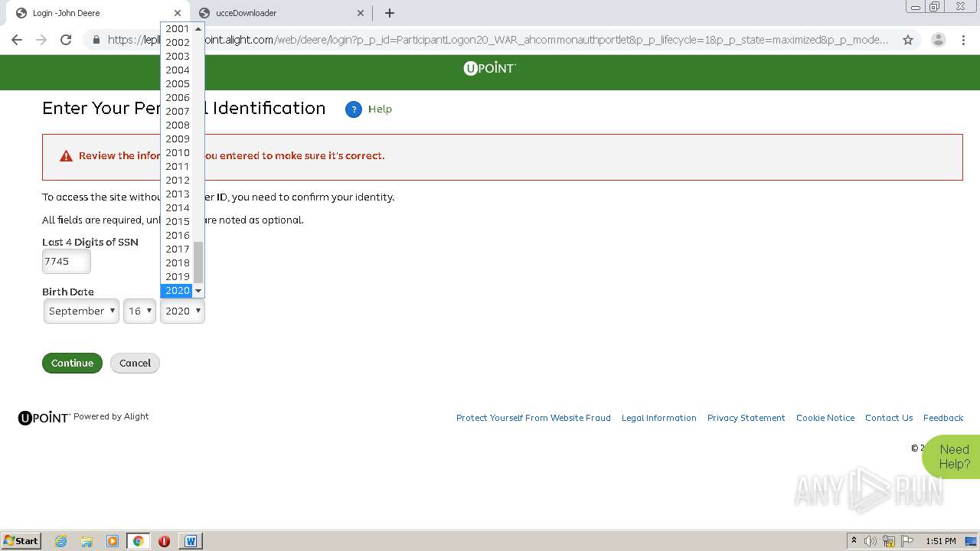
Task: Click the Cancel button
Action: pyautogui.click(x=135, y=364)
